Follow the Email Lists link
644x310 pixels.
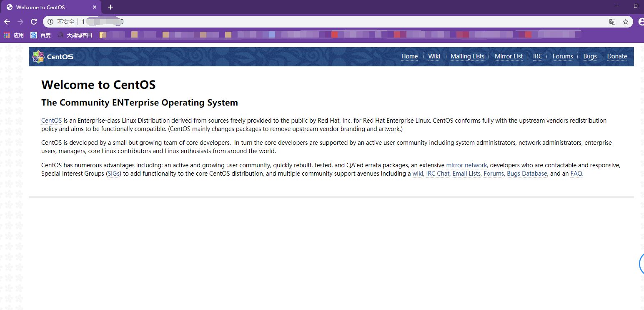(466, 174)
